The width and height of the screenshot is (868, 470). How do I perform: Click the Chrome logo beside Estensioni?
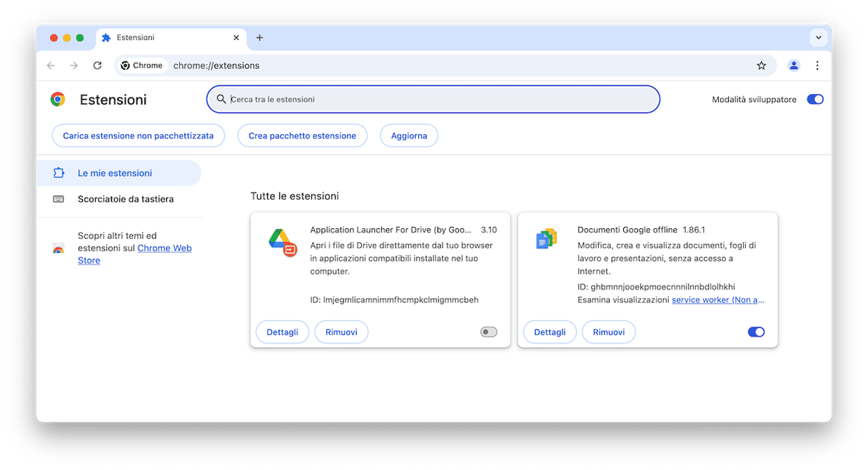click(x=58, y=100)
